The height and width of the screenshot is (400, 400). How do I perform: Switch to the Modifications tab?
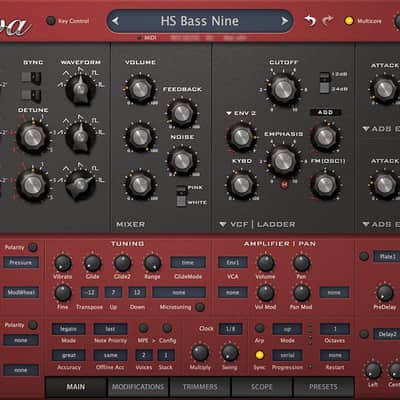(x=138, y=387)
